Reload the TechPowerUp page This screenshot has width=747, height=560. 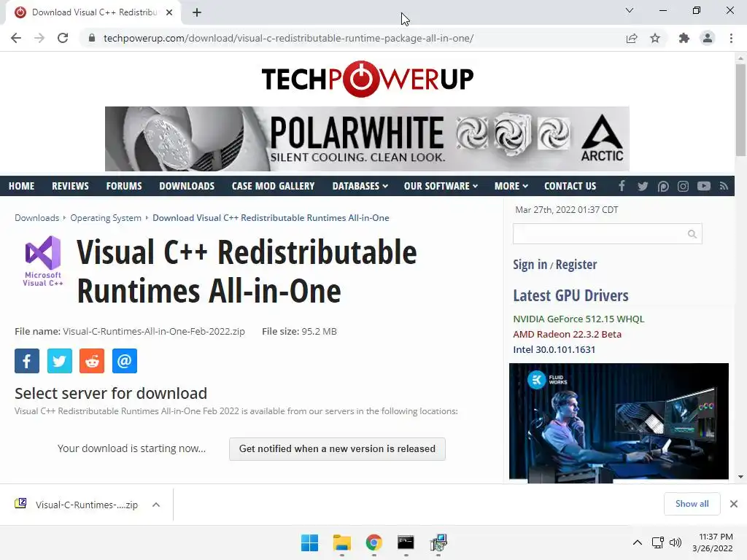point(63,38)
